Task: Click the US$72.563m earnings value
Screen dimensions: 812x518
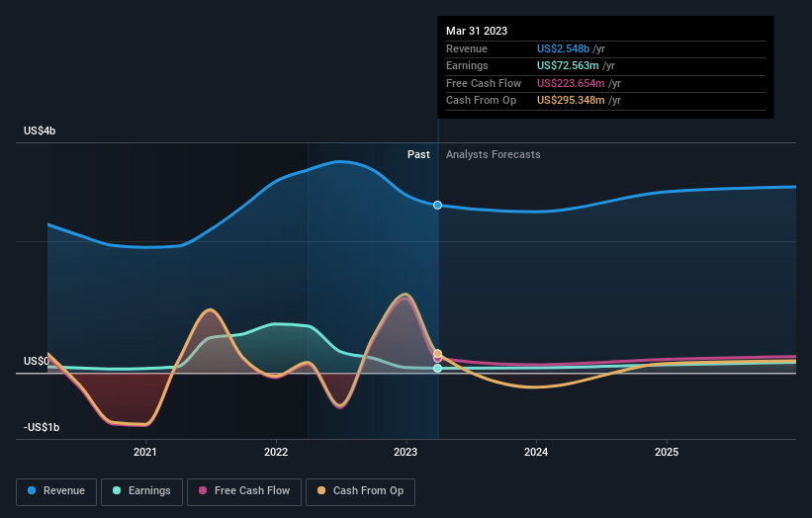Action: pos(568,65)
